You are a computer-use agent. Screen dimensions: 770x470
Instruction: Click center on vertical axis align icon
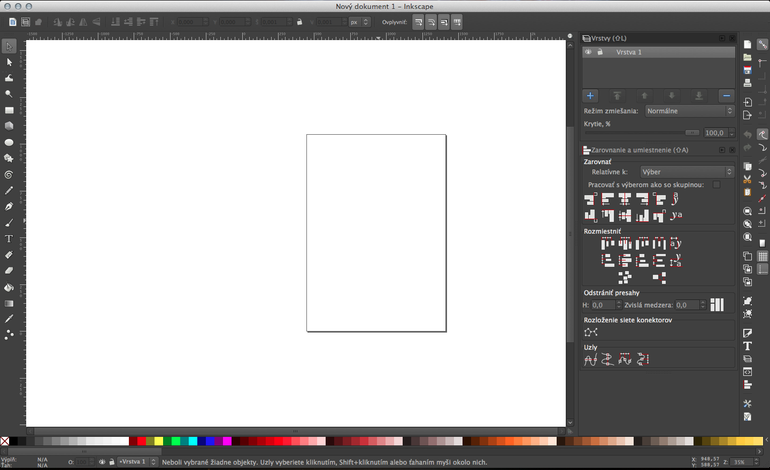click(x=625, y=199)
